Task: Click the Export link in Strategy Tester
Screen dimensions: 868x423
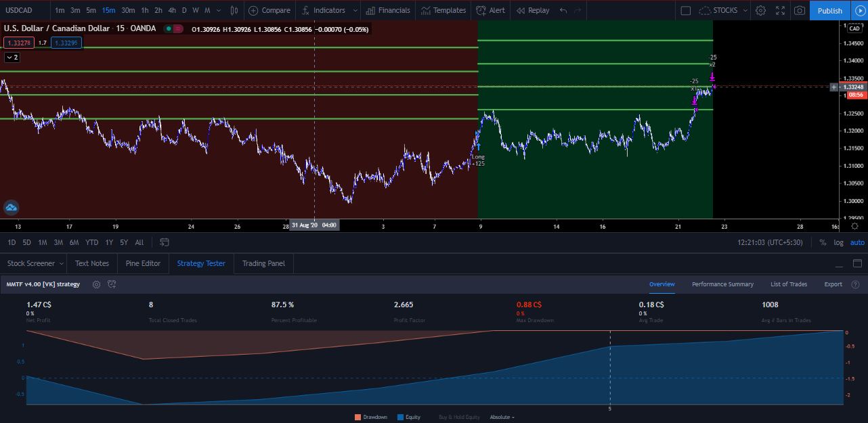Action: coord(833,284)
